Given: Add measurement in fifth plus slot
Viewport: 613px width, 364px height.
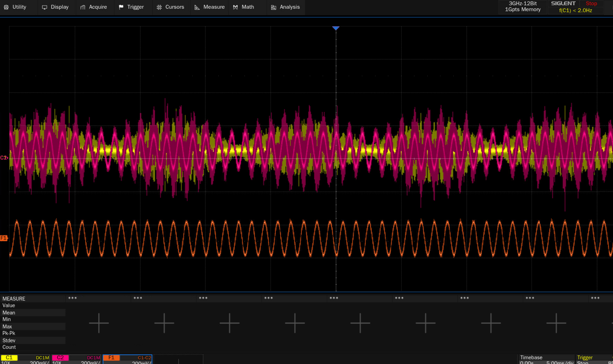Looking at the screenshot, I should 360,323.
